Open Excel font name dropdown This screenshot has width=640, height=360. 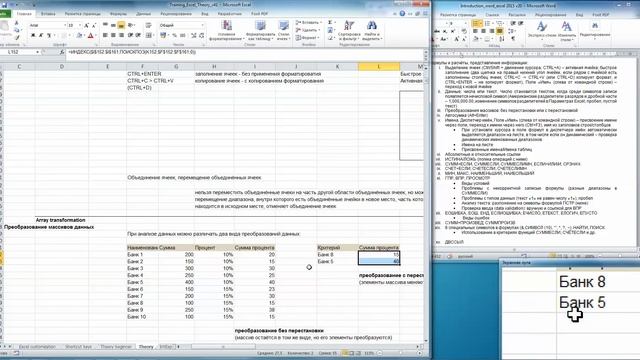(x=64, y=25)
